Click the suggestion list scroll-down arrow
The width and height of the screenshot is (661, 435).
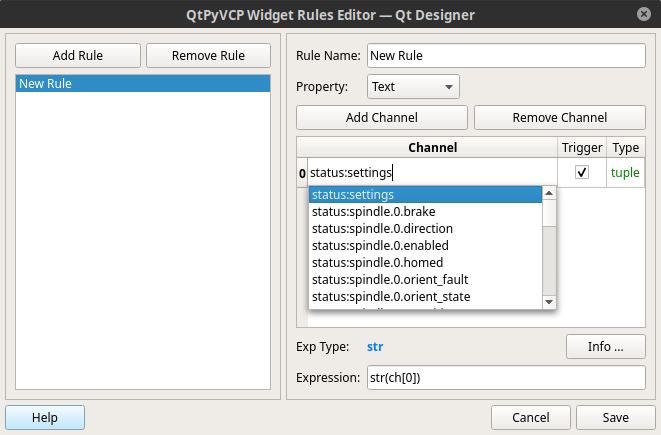[549, 302]
